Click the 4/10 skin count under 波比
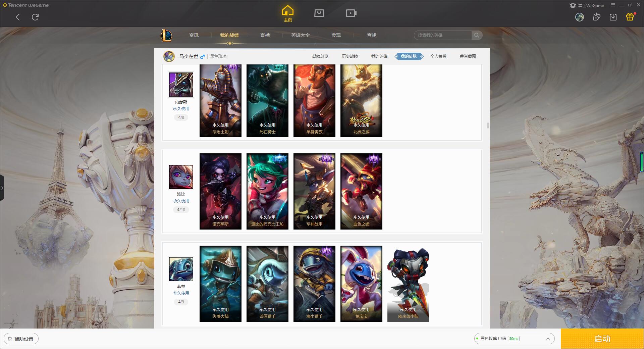The height and width of the screenshot is (349, 644). pyautogui.click(x=181, y=210)
